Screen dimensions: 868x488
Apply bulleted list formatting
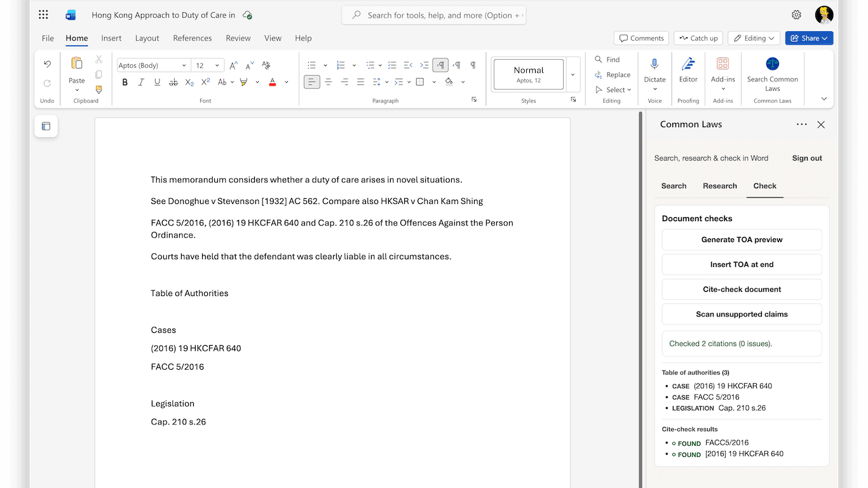(311, 65)
